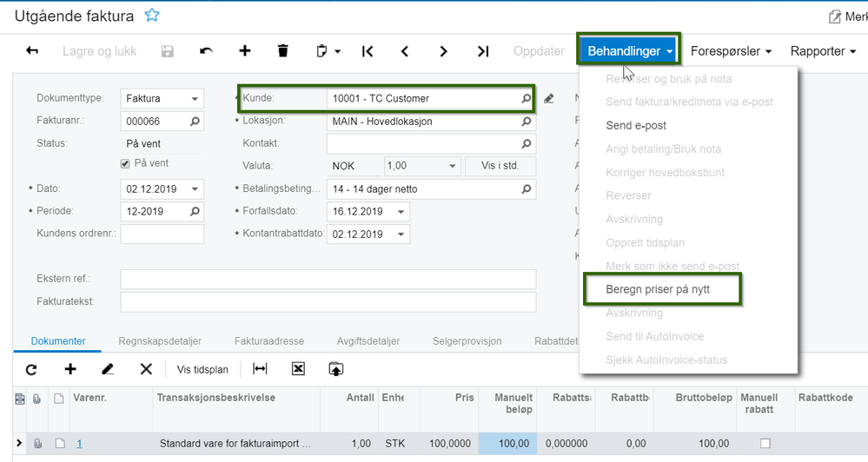Delete invoice using trash icon
Screen dimensions: 868x462
(x=282, y=51)
